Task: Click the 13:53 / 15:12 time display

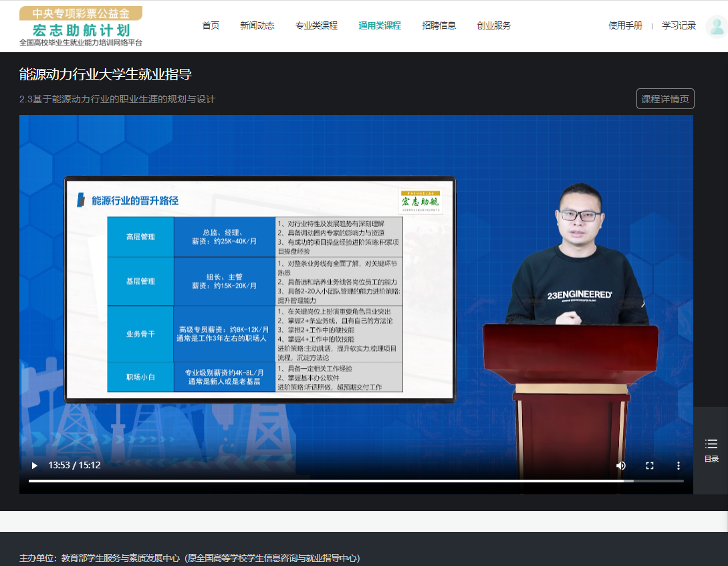Action: 75,465
